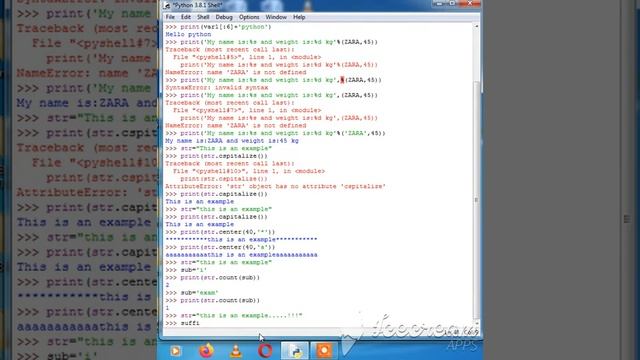Open the orange recorder taskbar icon
This screenshot has width=640, height=360.
tap(324, 351)
